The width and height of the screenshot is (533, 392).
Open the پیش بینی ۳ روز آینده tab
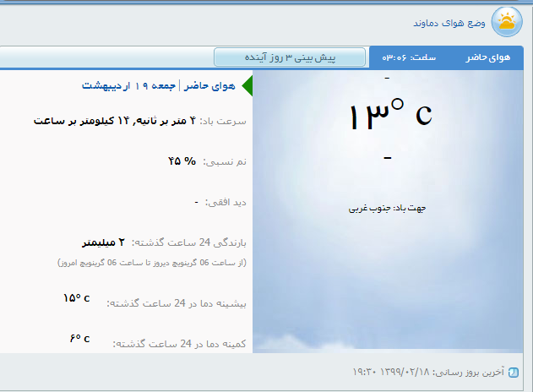[x=290, y=57]
